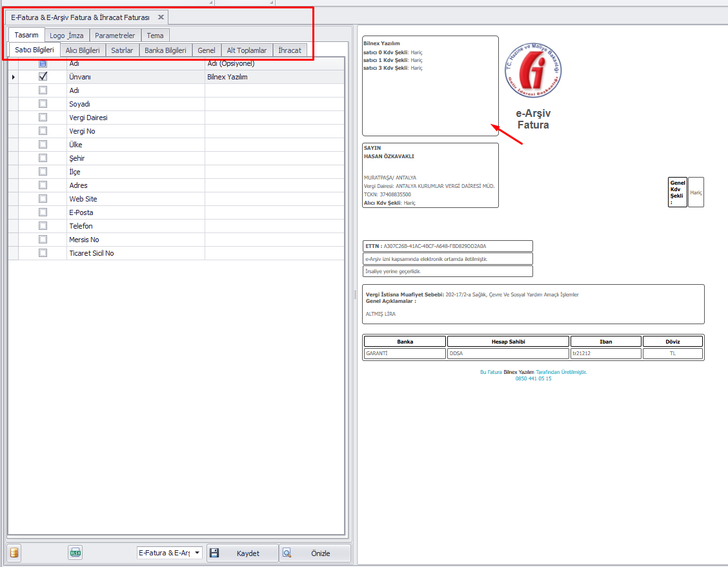728x567 pixels.
Task: Click the Önizle preview button
Action: pyautogui.click(x=316, y=553)
